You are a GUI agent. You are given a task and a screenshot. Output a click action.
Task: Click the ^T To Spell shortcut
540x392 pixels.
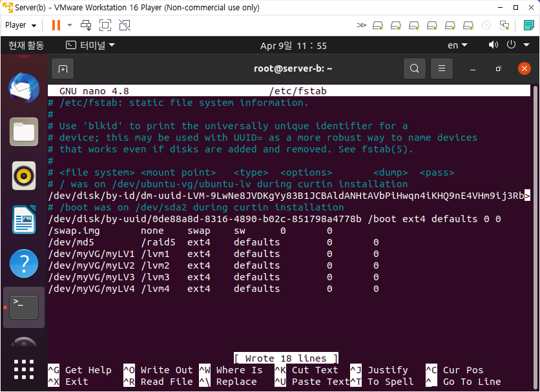(382, 382)
